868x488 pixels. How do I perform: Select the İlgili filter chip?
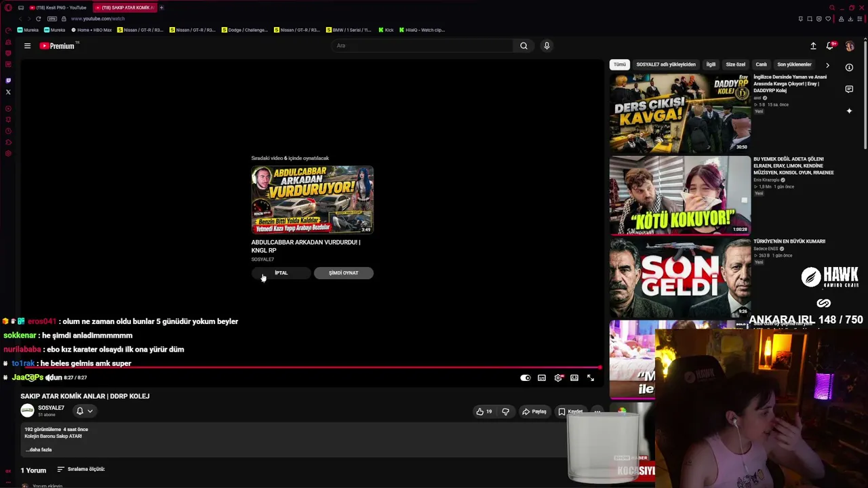(x=711, y=64)
